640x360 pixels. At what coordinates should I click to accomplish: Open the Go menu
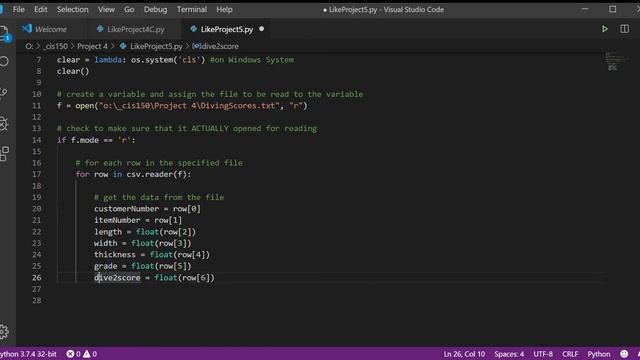129,9
